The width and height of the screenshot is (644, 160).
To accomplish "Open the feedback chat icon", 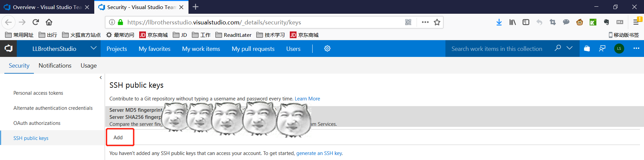I will 602,49.
